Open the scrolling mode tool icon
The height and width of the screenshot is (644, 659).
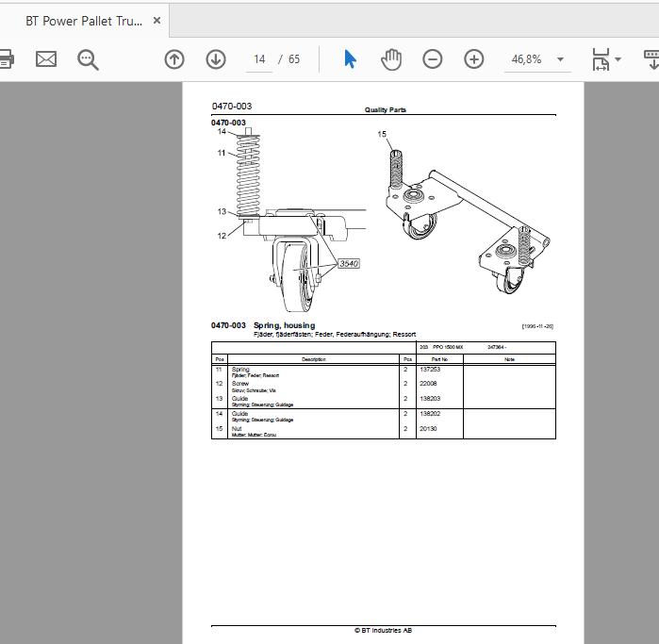tap(651, 59)
